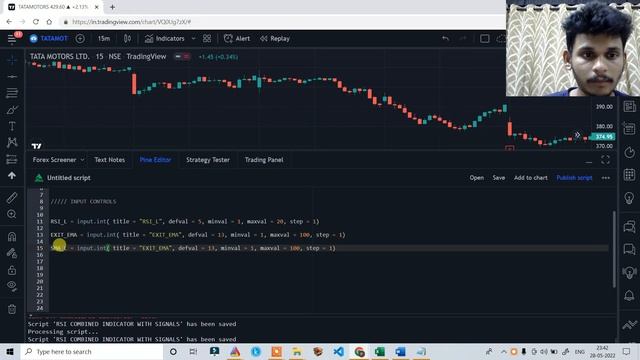The width and height of the screenshot is (640, 360).
Task: Open the 15m timeframe selector
Action: point(104,38)
